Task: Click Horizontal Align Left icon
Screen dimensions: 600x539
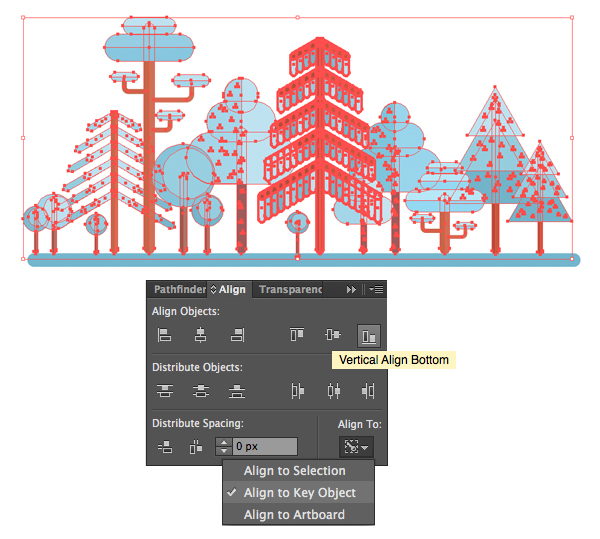Action: 165,335
